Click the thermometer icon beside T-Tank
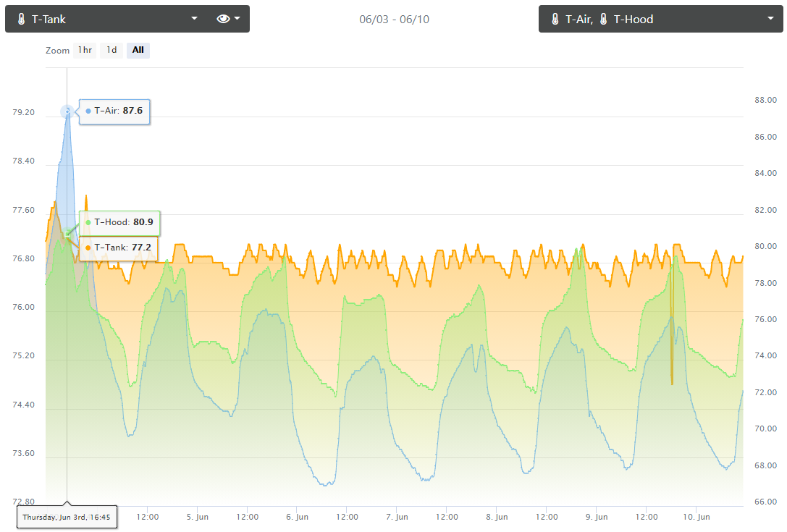Screen dimensions: 787x532 (21, 19)
